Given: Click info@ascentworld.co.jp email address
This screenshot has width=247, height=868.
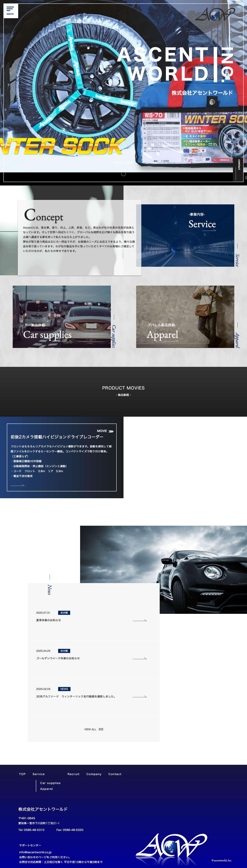Looking at the screenshot, I should [35, 852].
